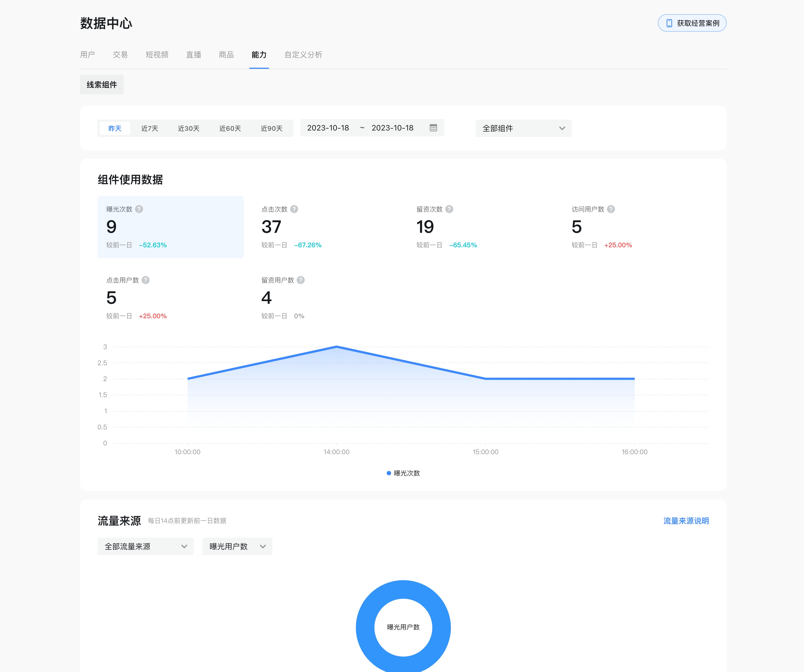Click help icon beside 留资用户数
Image resolution: width=804 pixels, height=672 pixels.
(x=301, y=280)
